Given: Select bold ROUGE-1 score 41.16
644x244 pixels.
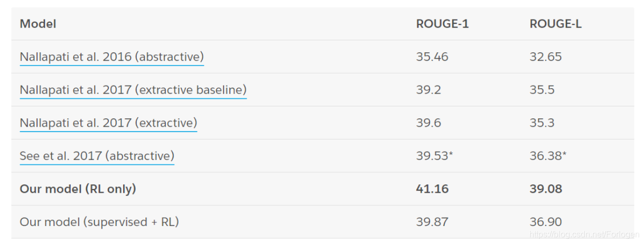Looking at the screenshot, I should [x=432, y=189].
